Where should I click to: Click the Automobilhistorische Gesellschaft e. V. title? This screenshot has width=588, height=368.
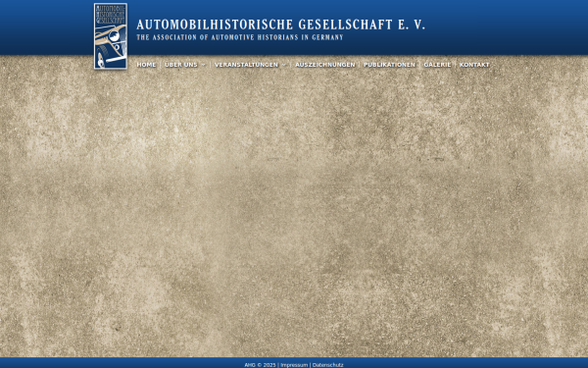tap(281, 25)
